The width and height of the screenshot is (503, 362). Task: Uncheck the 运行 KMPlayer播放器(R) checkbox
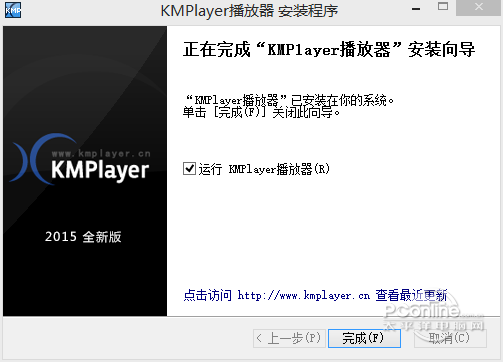point(189,168)
